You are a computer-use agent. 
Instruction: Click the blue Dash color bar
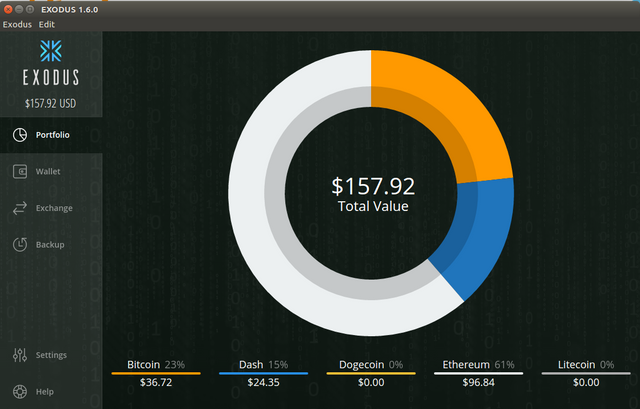pyautogui.click(x=263, y=373)
